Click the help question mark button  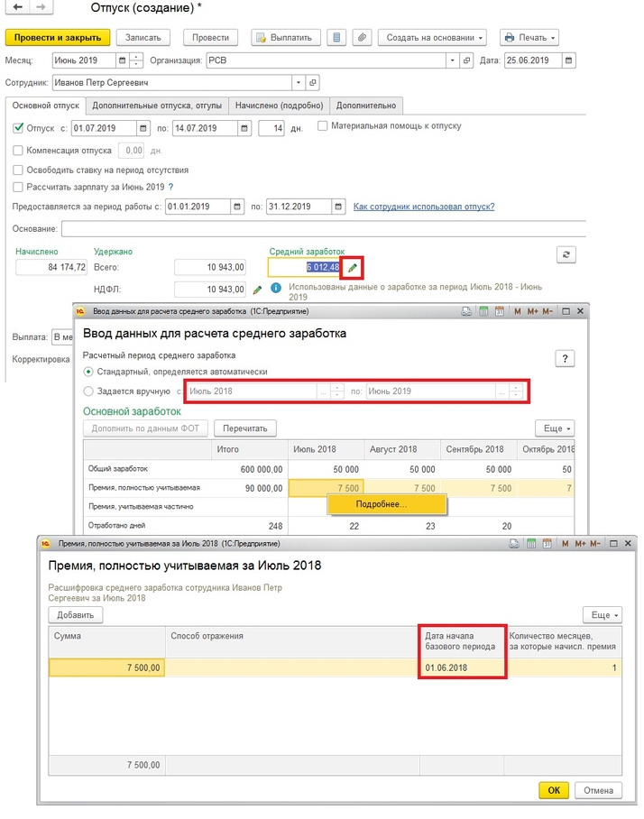565,359
